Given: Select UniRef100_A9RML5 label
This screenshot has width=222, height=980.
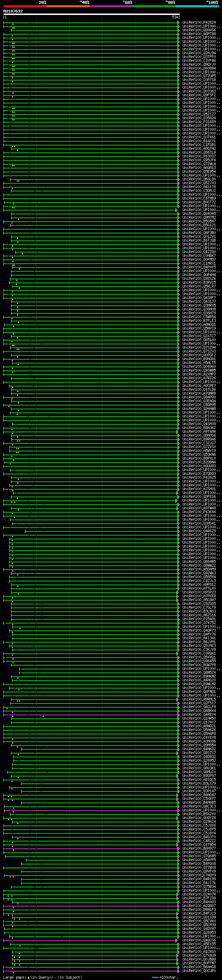Looking at the screenshot, I should 199,699.
